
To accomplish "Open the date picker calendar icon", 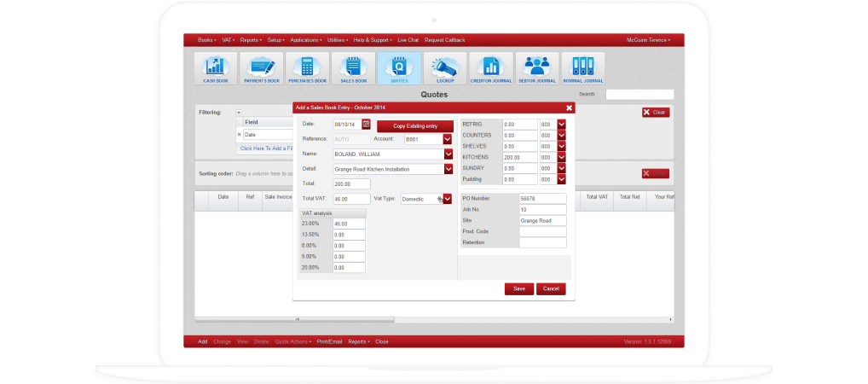I will tap(366, 125).
